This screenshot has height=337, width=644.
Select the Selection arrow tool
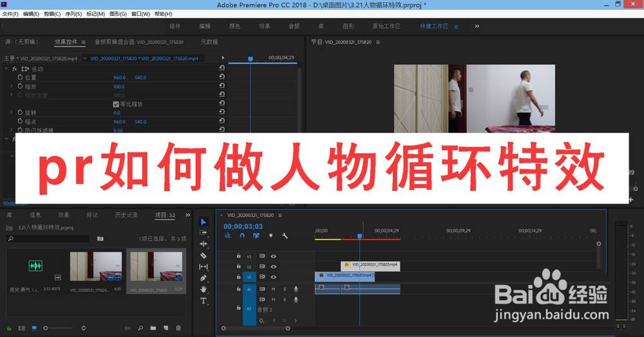tap(204, 222)
